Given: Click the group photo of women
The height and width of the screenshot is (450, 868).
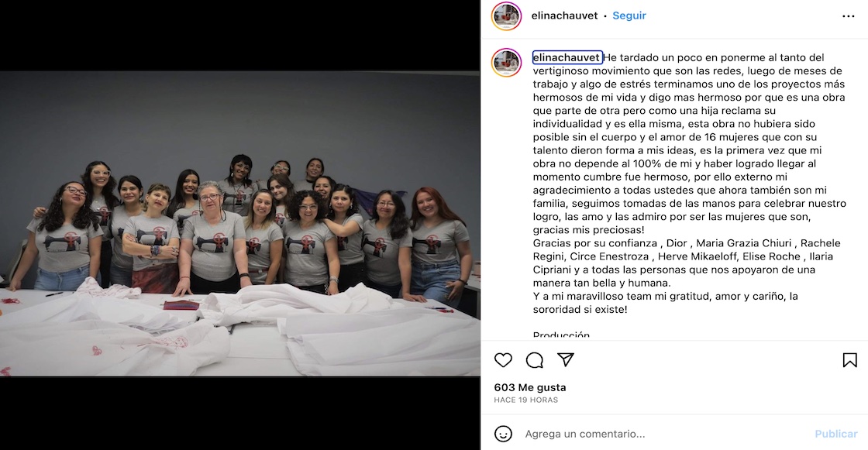Looking at the screenshot, I should coord(239,223).
